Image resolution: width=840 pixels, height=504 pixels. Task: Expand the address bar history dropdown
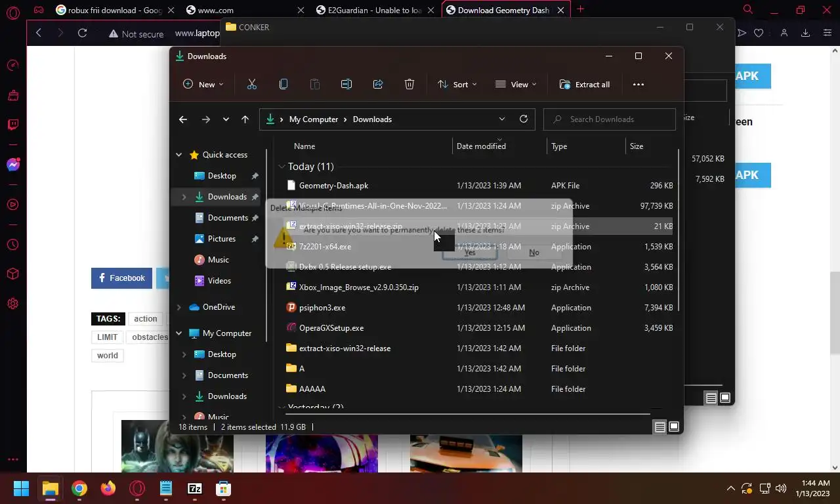(x=502, y=119)
